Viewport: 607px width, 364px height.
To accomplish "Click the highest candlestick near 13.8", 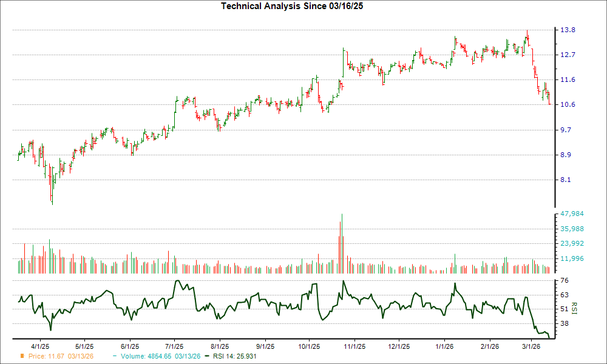I will (x=527, y=33).
